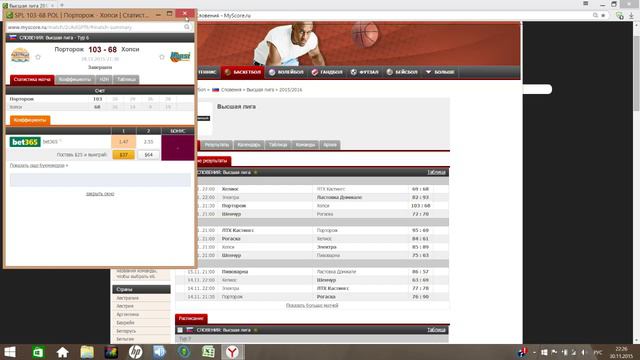
Task: Click the volume icon in system tray
Action: (x=584, y=352)
